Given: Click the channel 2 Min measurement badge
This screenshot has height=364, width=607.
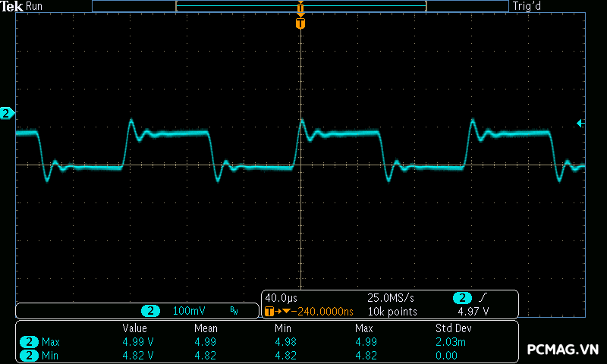Looking at the screenshot, I should pos(30,355).
